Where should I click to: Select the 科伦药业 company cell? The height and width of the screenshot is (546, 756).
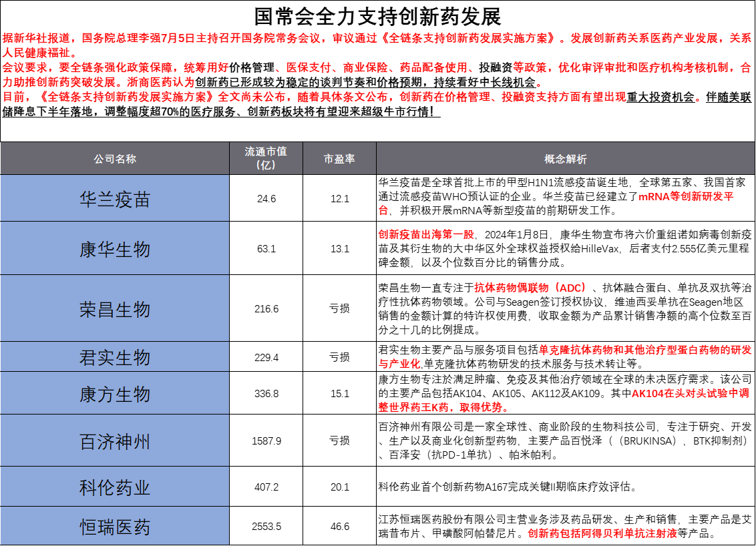(x=115, y=487)
